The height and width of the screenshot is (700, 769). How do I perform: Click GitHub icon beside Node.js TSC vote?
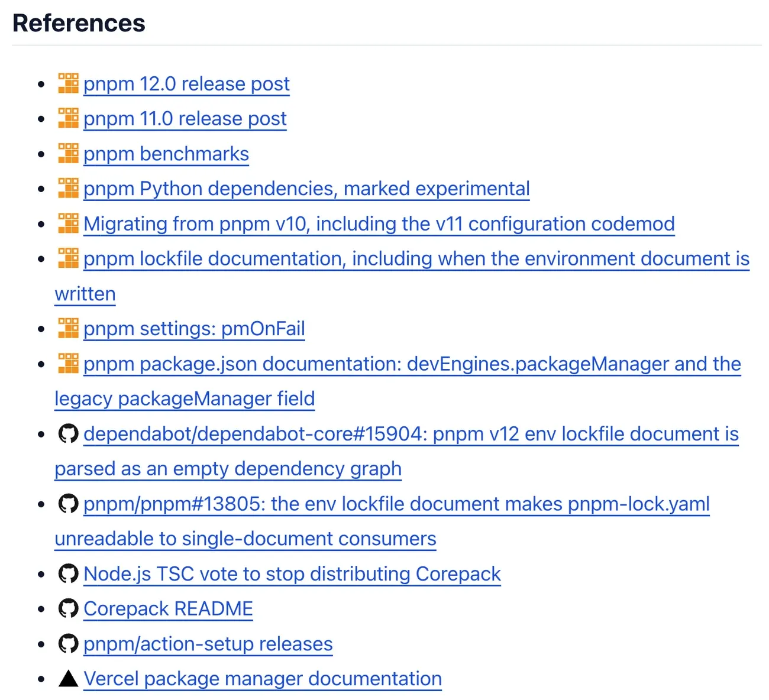click(68, 573)
